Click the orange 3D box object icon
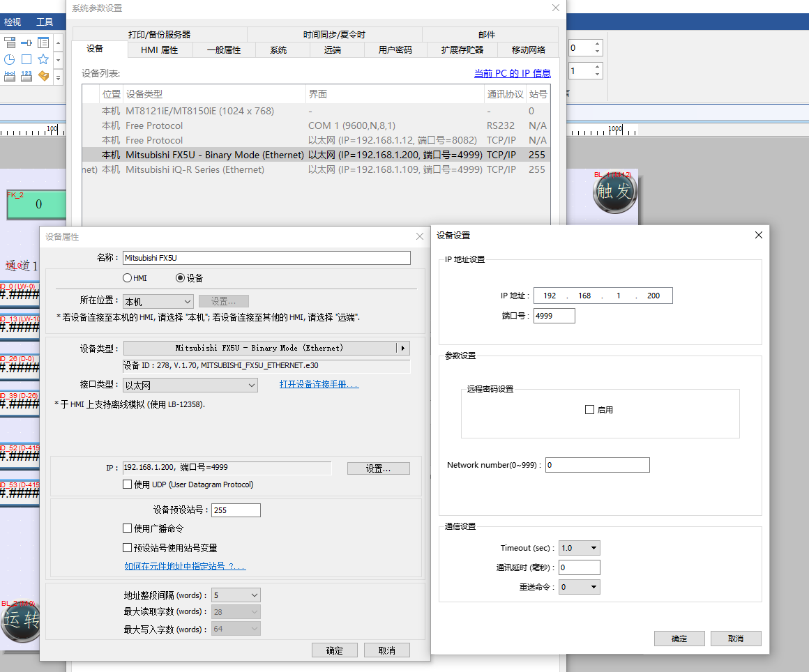 pyautogui.click(x=43, y=75)
